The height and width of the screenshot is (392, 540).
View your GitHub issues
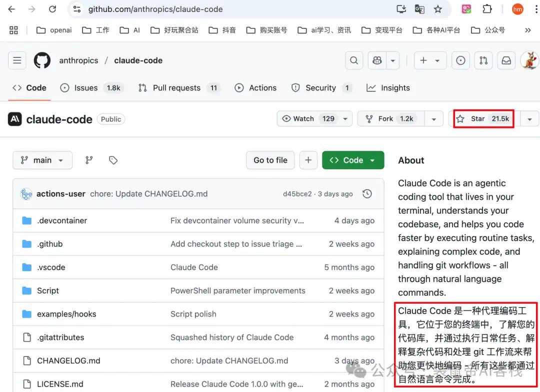(461, 60)
